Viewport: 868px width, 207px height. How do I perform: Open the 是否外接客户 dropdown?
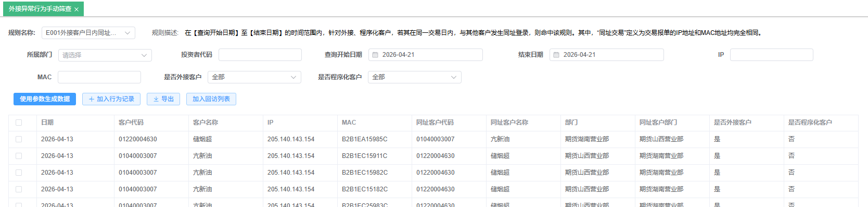(x=254, y=77)
